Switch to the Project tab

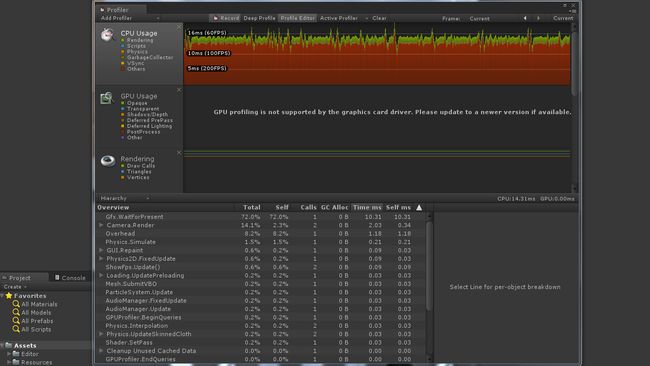(24, 278)
